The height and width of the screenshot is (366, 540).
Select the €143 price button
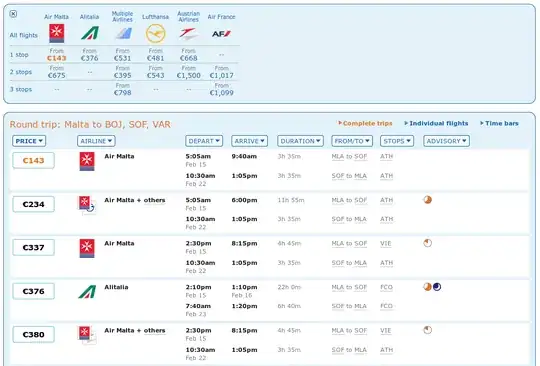click(x=33, y=160)
